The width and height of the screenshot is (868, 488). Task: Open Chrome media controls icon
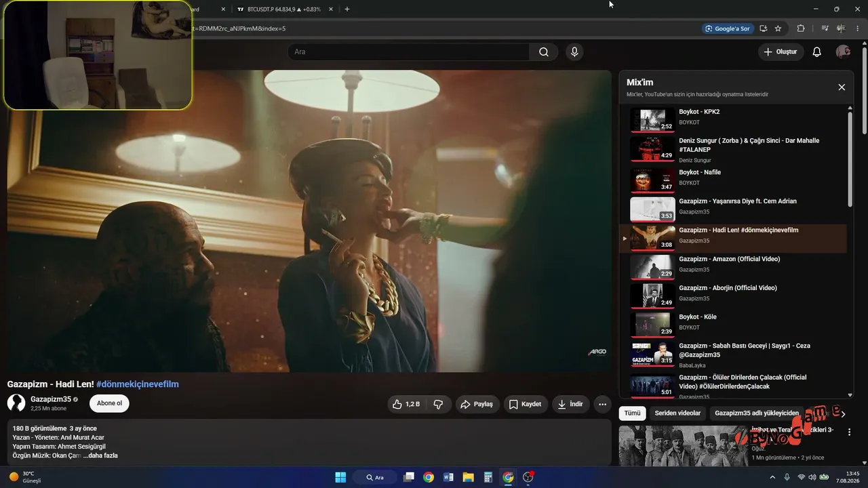click(825, 28)
